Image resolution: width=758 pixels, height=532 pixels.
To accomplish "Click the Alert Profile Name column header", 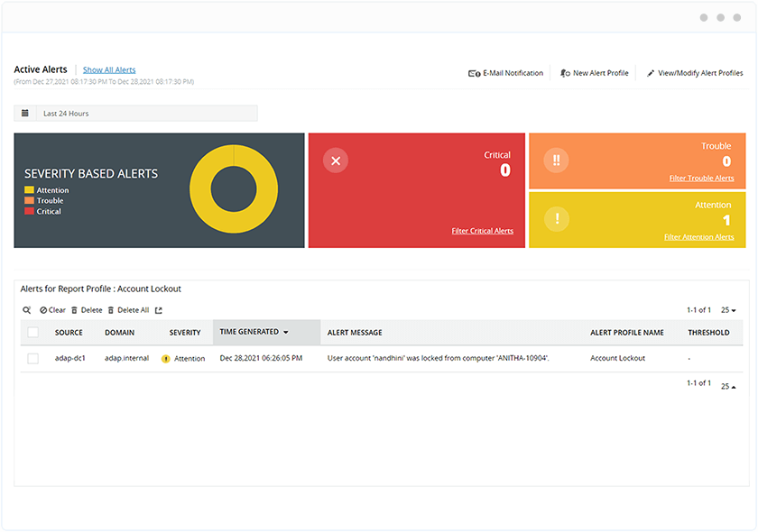I will 627,333.
